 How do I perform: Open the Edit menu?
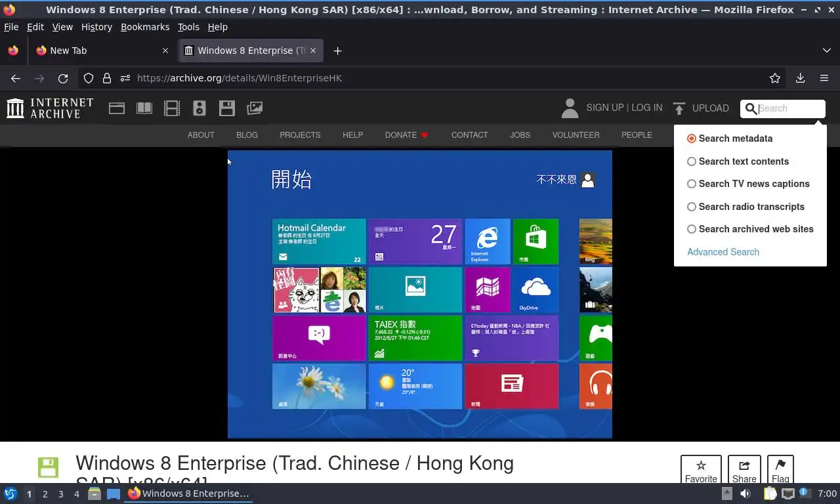pos(35,27)
